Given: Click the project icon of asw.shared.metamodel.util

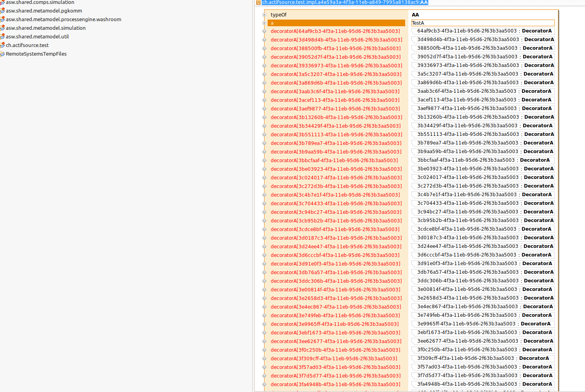Looking at the screenshot, I should [3, 36].
